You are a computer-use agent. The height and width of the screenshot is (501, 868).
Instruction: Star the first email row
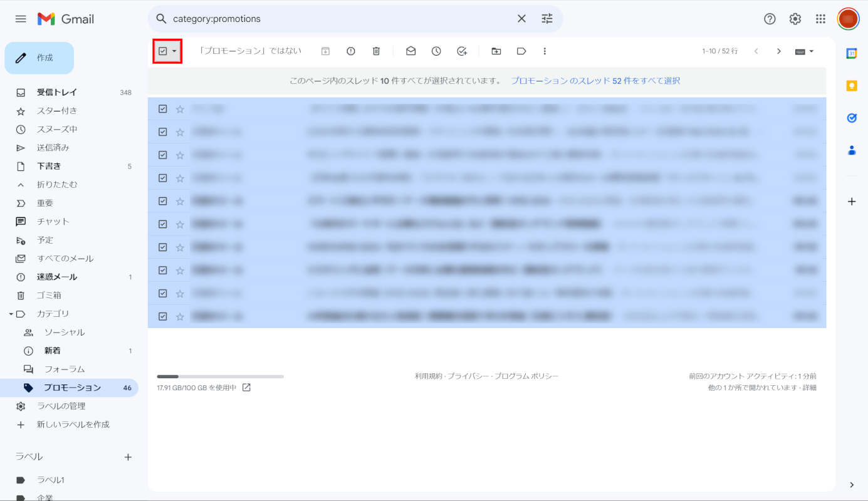coord(180,109)
